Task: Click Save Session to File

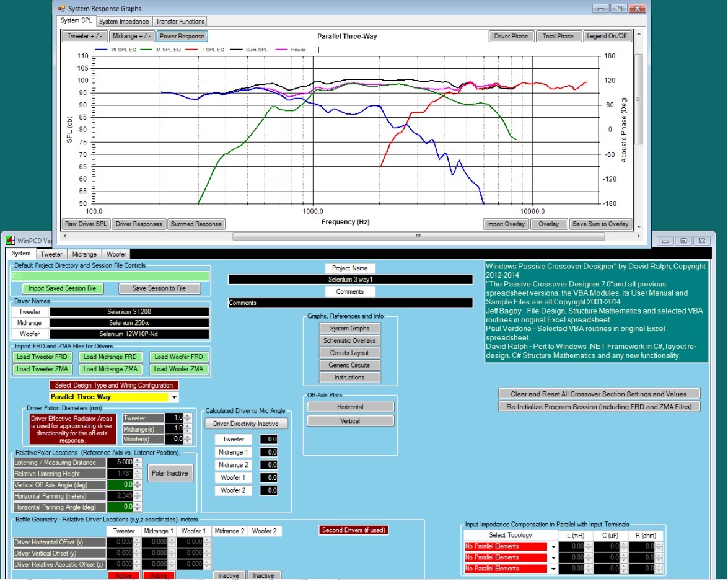Action: 159,289
